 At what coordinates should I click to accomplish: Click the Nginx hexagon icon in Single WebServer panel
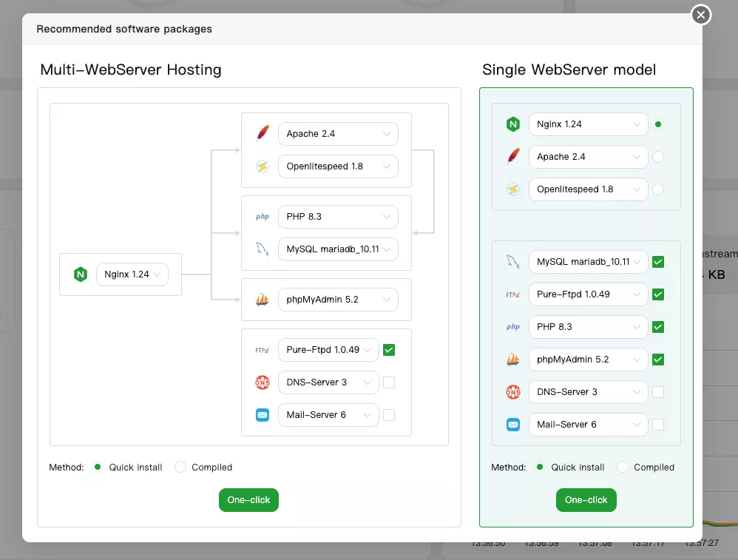(x=512, y=124)
